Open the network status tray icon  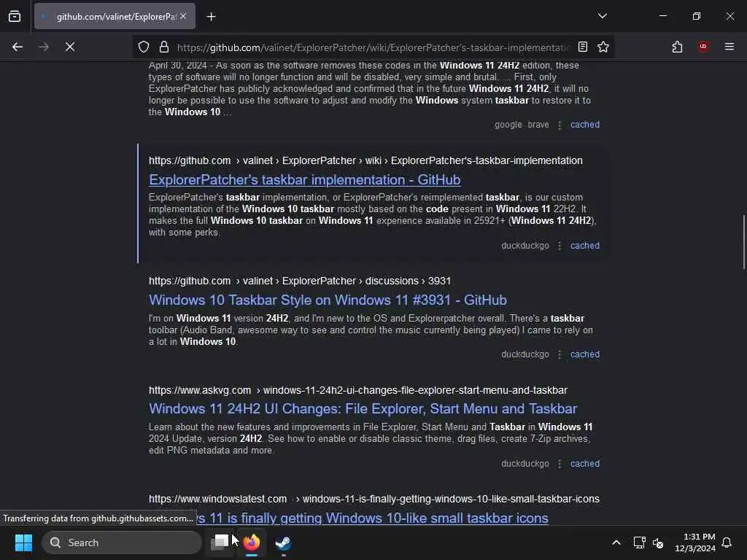pyautogui.click(x=639, y=542)
